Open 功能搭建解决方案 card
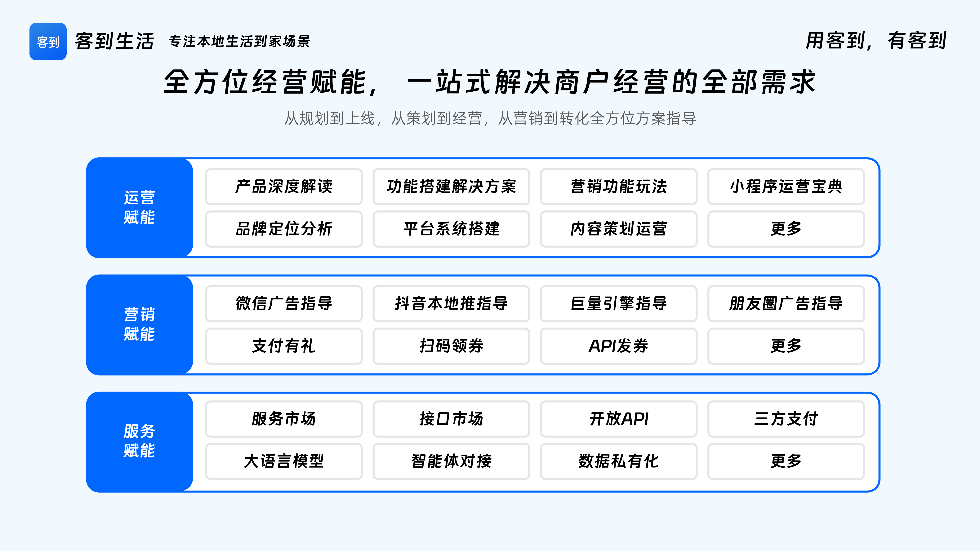 [x=451, y=187]
